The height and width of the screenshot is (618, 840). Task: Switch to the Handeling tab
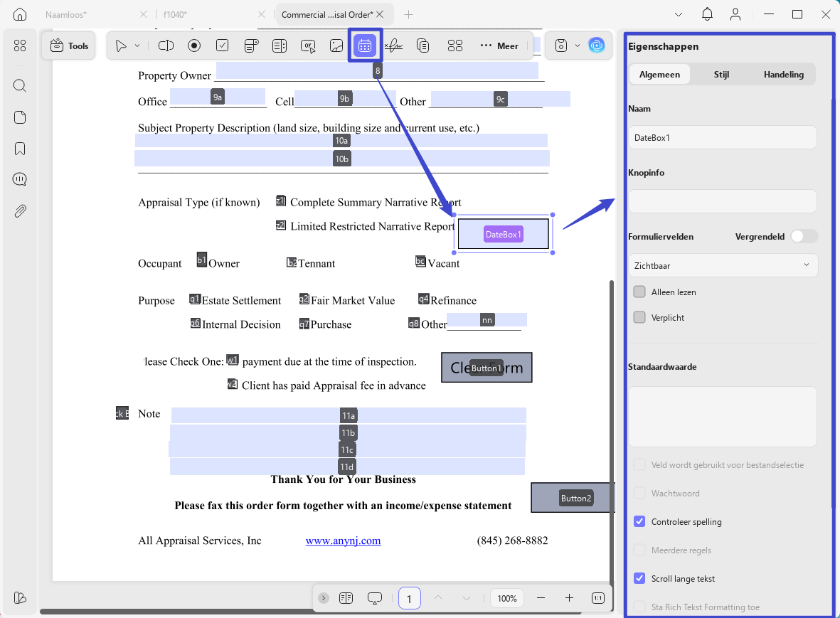click(x=784, y=75)
